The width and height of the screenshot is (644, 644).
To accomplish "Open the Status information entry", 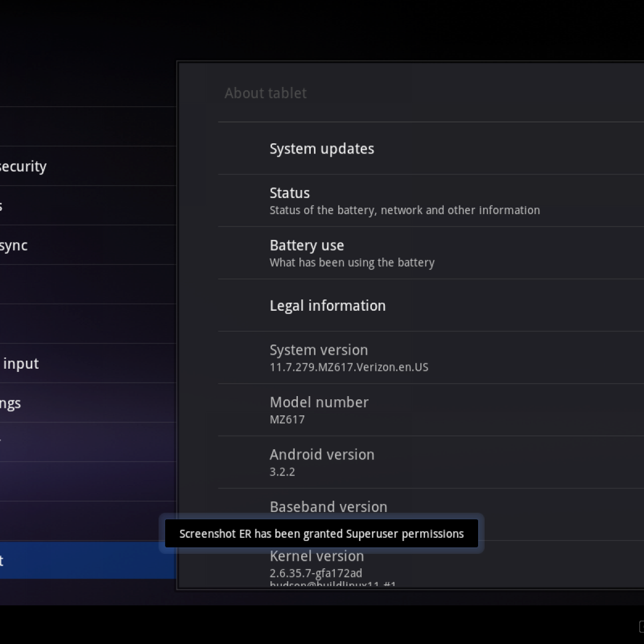I will (x=404, y=201).
